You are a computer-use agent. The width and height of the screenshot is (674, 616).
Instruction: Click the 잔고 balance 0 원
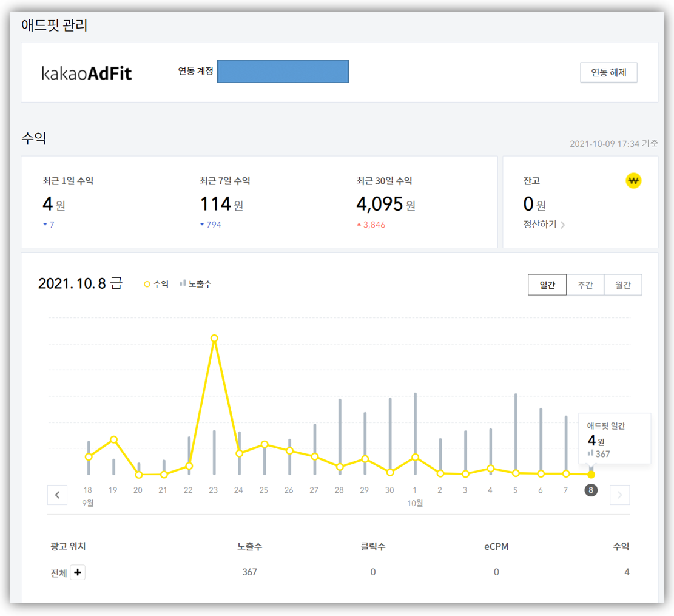(534, 204)
